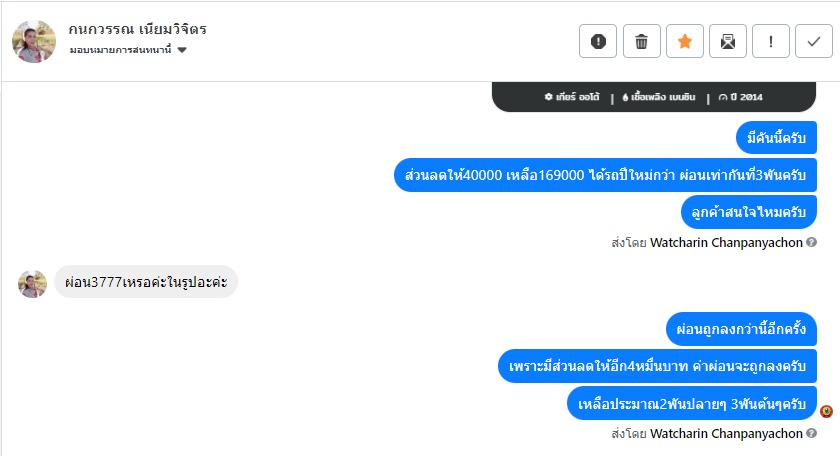Image resolution: width=840 pixels, height=456 pixels.
Task: Click customer avatar beside the 3777 message
Action: click(x=32, y=283)
